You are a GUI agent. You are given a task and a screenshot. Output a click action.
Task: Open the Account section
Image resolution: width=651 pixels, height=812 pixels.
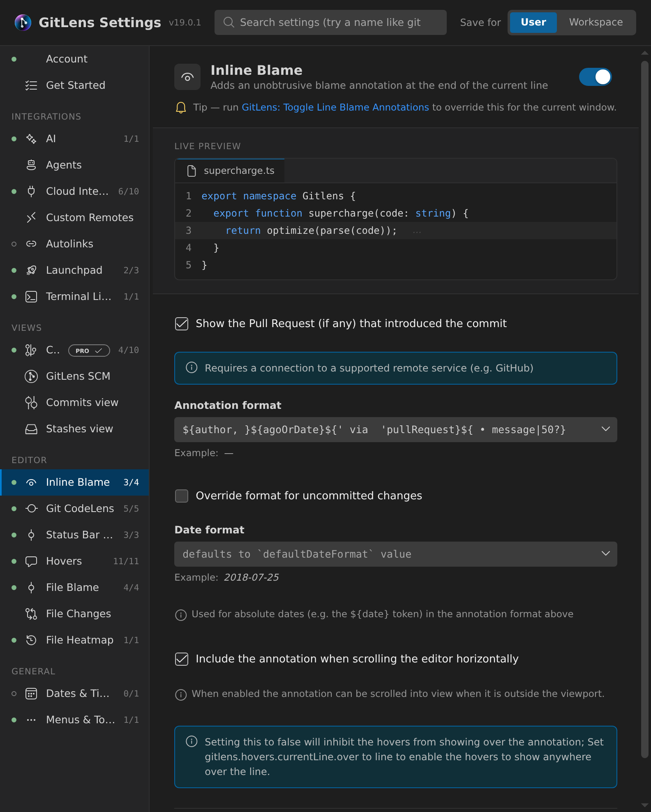74,59
